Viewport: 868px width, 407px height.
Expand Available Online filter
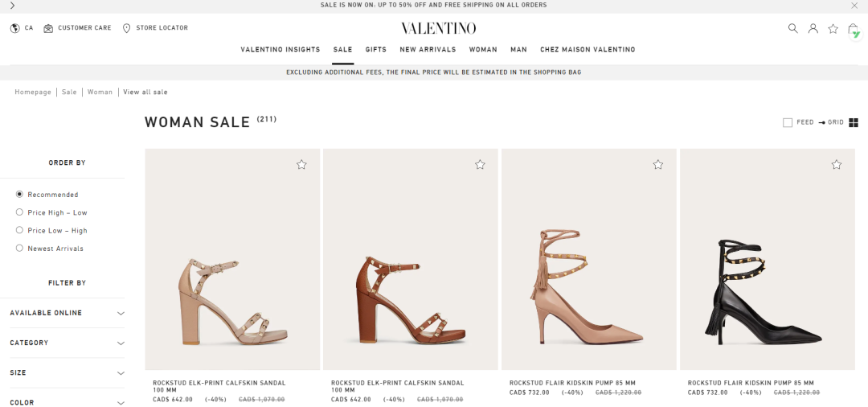click(67, 313)
